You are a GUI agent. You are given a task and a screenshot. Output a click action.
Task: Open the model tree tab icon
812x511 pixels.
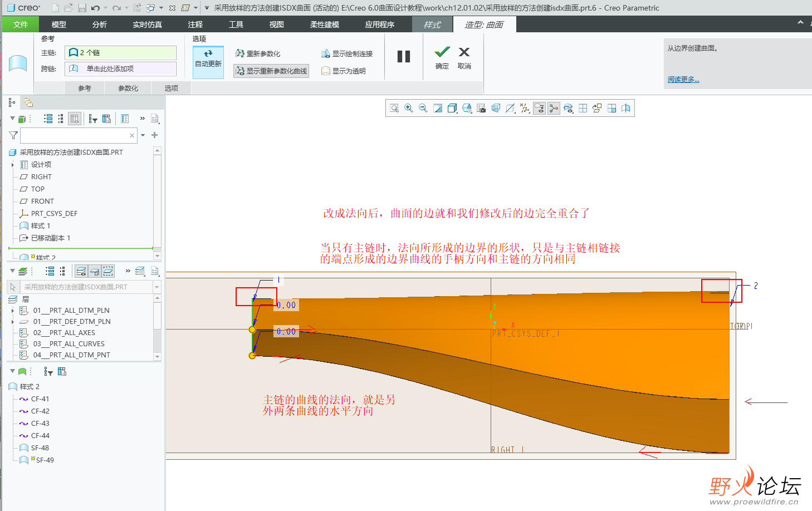tap(12, 102)
